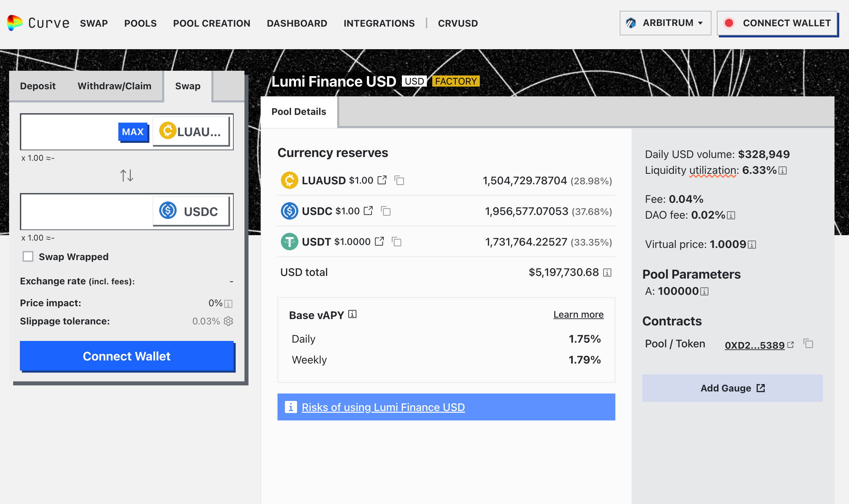Copy USDT token address icon
The width and height of the screenshot is (849, 504).
coord(397,242)
